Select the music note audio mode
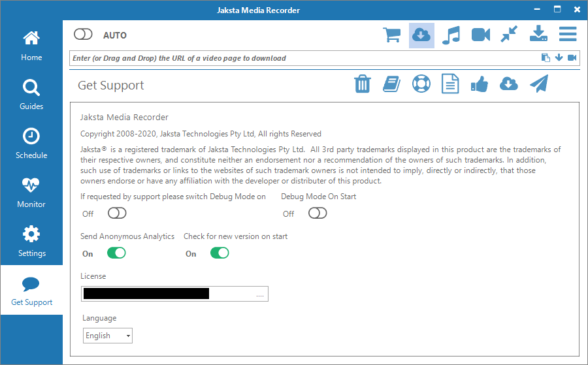The image size is (588, 365). pyautogui.click(x=451, y=35)
